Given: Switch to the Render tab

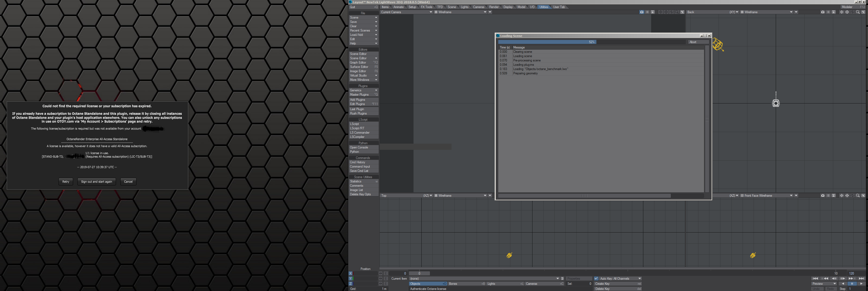Looking at the screenshot, I should pos(494,7).
